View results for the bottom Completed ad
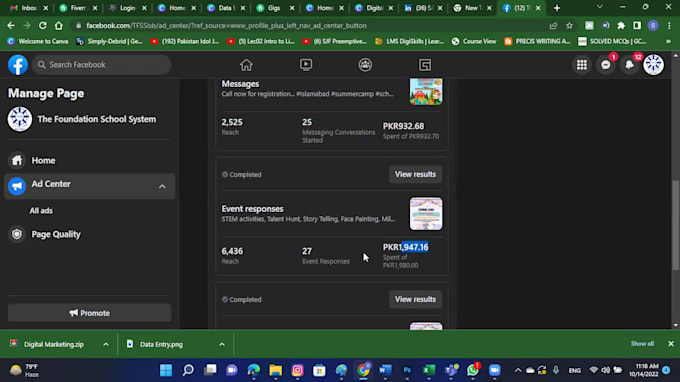 [x=415, y=299]
